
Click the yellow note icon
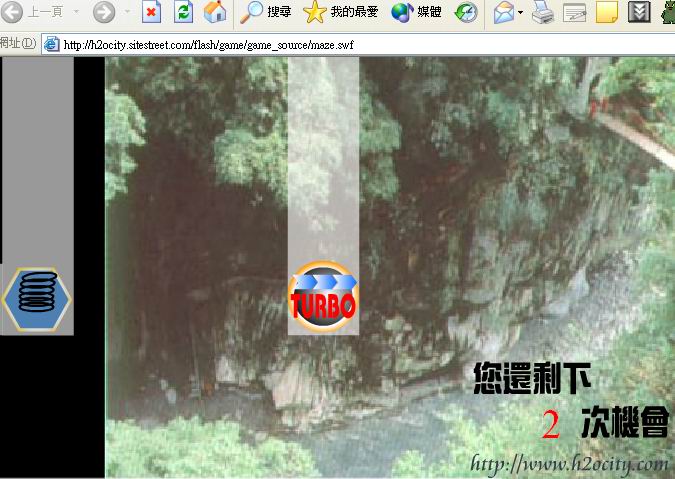[607, 12]
